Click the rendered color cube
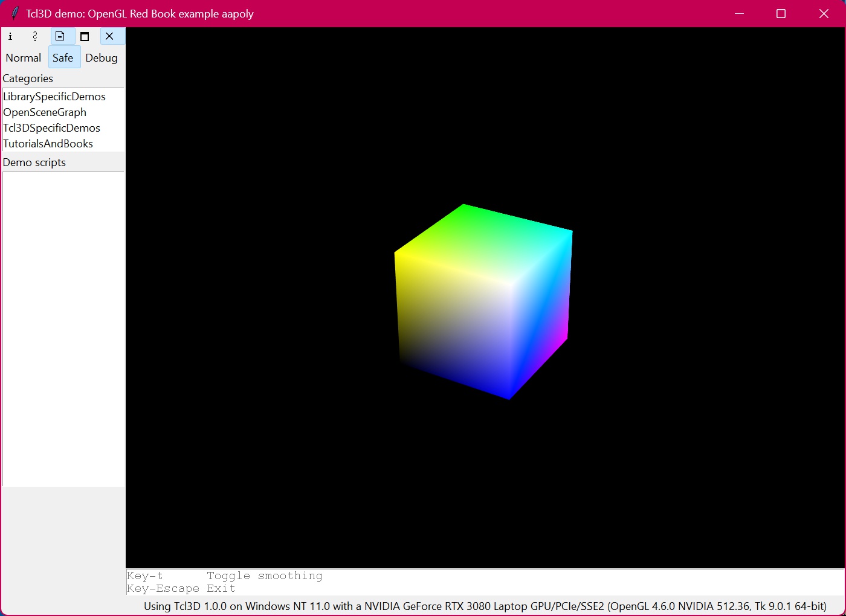Image resolution: width=846 pixels, height=616 pixels. [x=483, y=302]
